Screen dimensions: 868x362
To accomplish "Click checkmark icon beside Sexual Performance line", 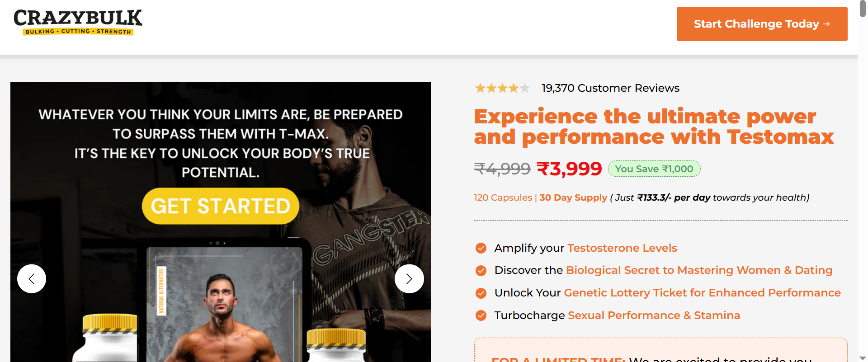I will 481,315.
